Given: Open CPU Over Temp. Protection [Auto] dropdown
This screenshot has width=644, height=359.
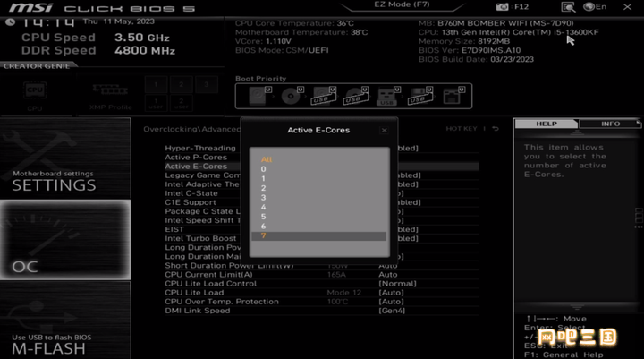Looking at the screenshot, I should [x=391, y=302].
